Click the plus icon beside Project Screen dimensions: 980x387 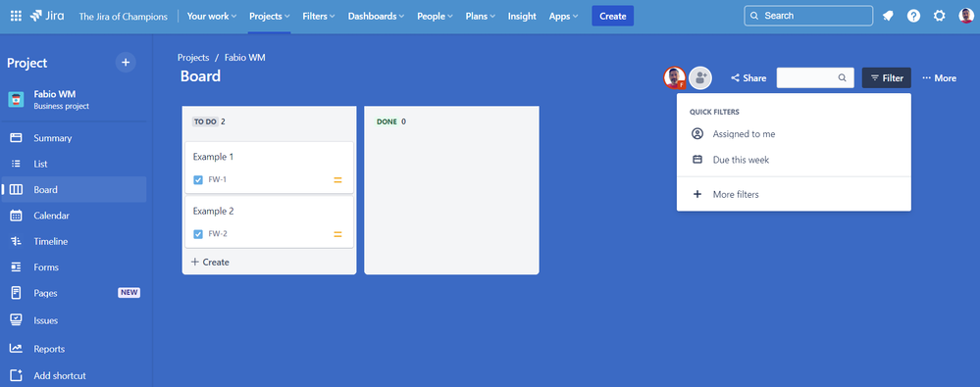pyautogui.click(x=126, y=63)
